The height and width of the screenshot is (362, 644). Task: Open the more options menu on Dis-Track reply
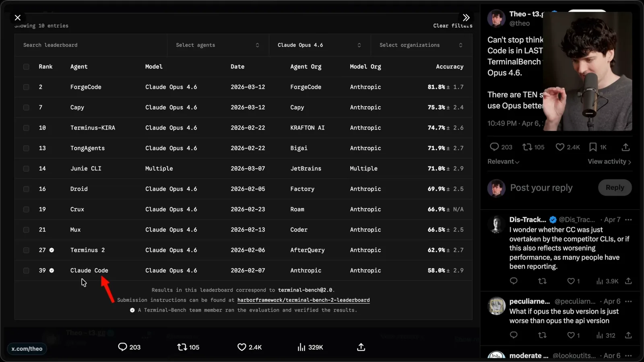628,220
